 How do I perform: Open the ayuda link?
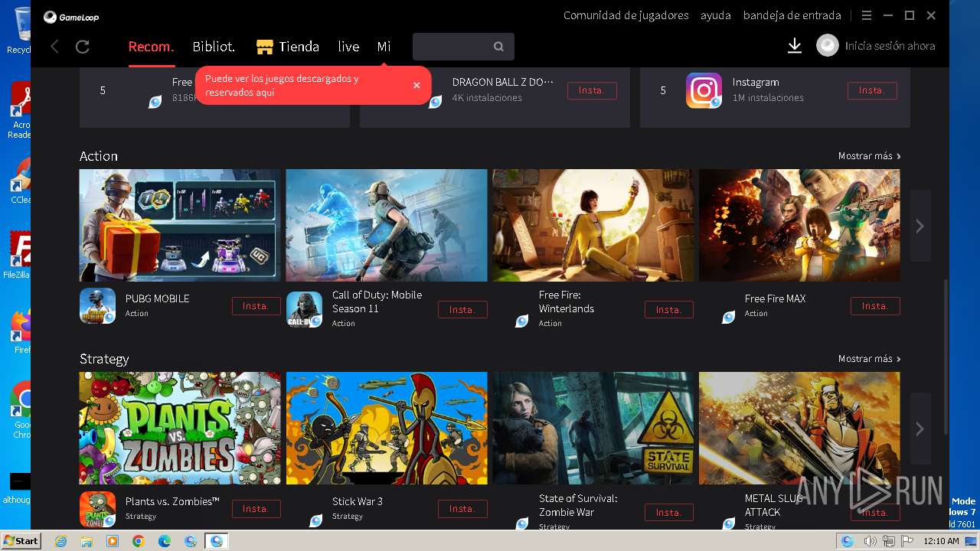click(x=716, y=15)
